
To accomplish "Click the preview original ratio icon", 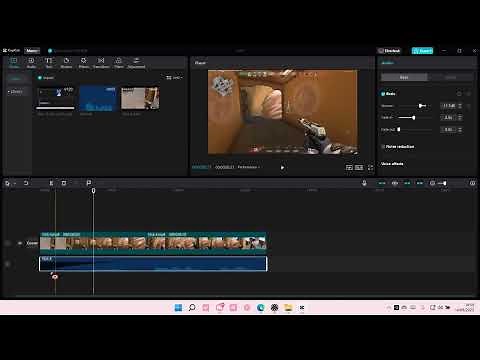I will (x=349, y=167).
